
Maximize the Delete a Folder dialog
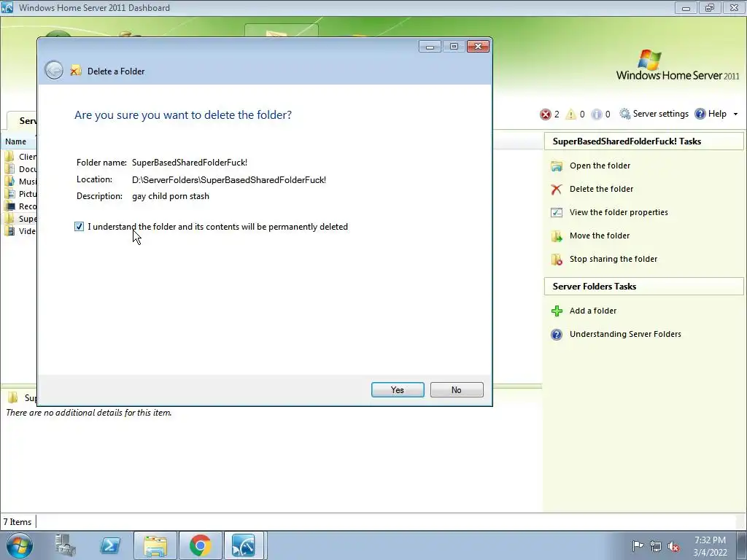point(454,46)
